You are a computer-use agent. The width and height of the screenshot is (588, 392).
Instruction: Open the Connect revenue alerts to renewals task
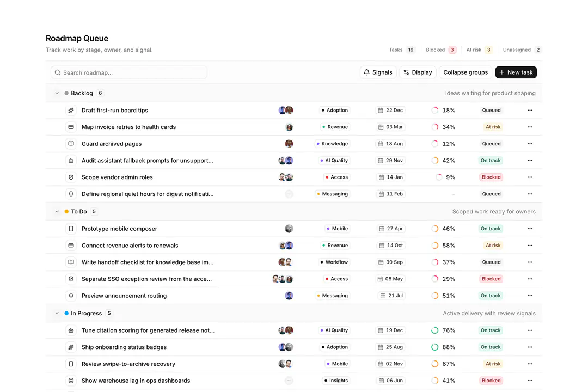tap(130, 246)
